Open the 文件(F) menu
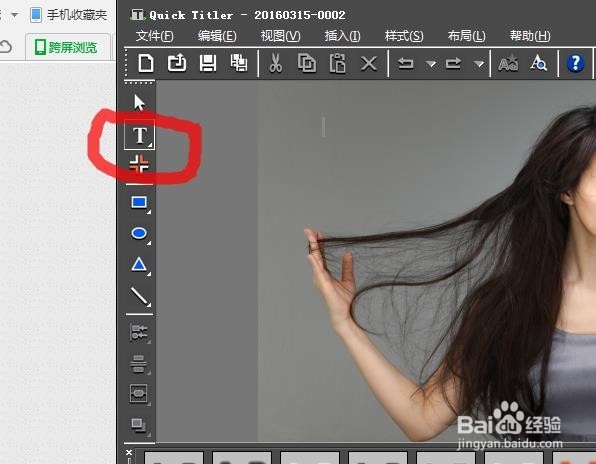 [x=154, y=36]
